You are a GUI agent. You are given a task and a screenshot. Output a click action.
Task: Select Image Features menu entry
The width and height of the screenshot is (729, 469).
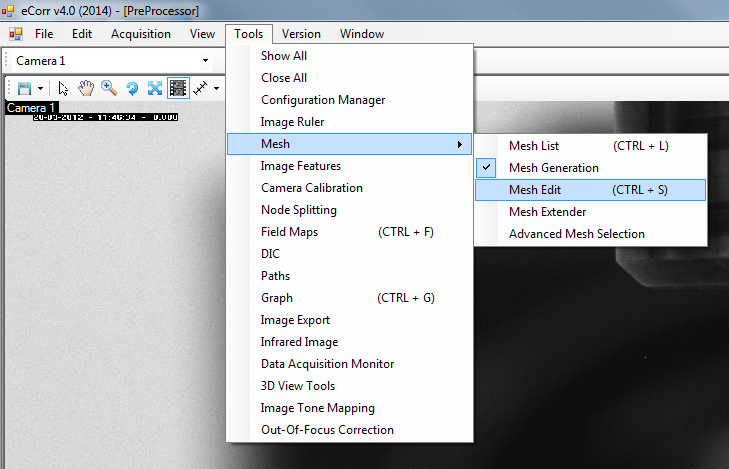click(x=349, y=166)
